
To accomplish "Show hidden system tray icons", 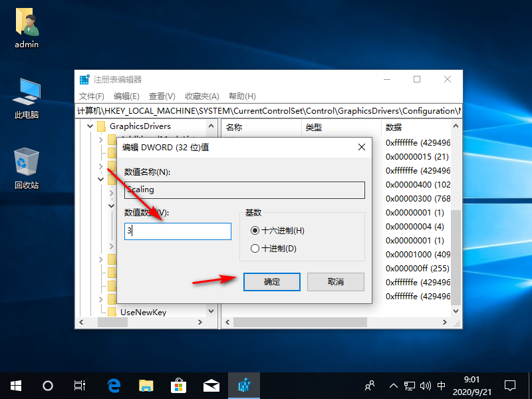I will tap(393, 385).
